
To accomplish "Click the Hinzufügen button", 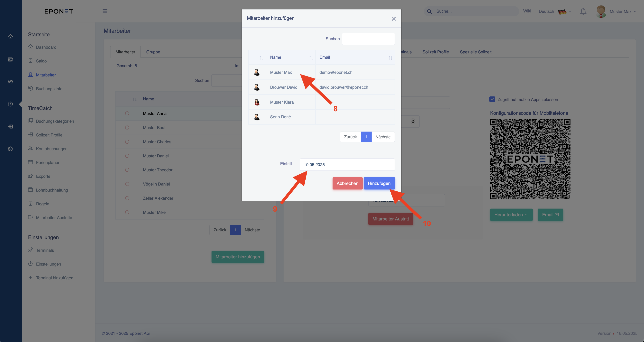I will click(x=379, y=183).
